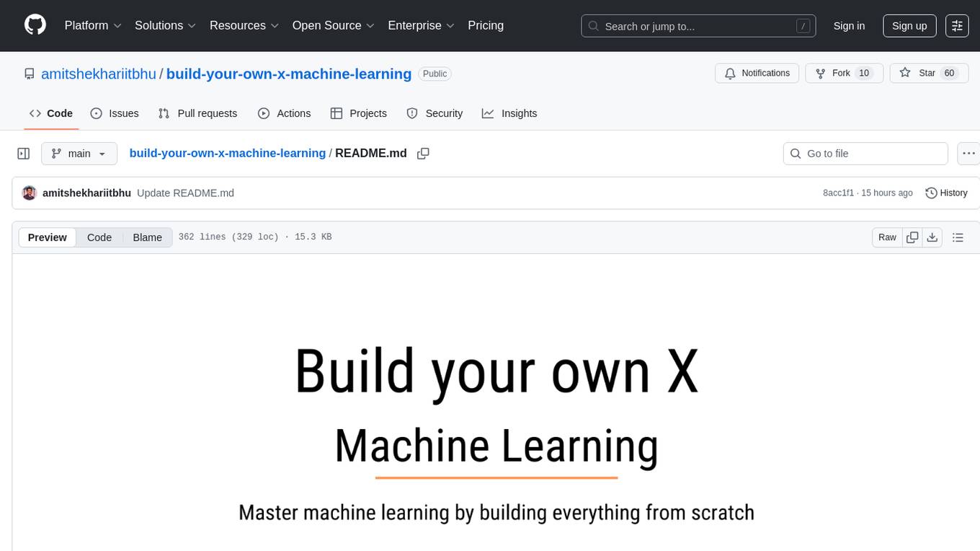Viewport: 980px width, 551px height.
Task: Select the Security tab
Action: tap(435, 113)
